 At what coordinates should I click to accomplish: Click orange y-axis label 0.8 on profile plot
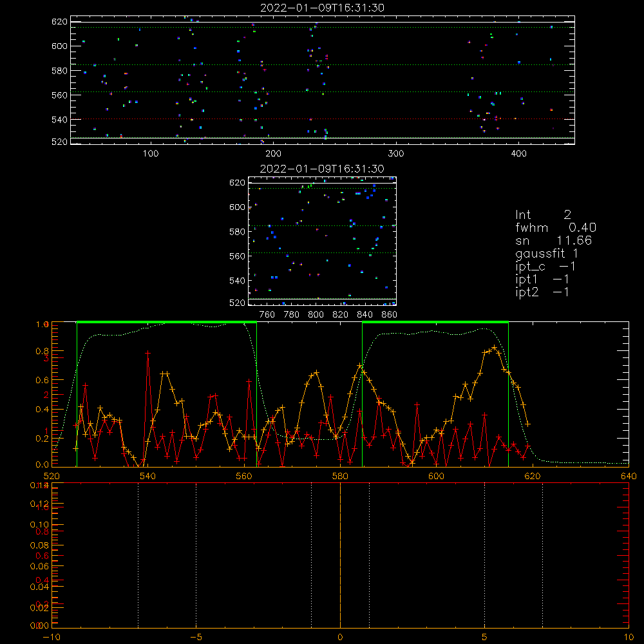click(x=43, y=351)
